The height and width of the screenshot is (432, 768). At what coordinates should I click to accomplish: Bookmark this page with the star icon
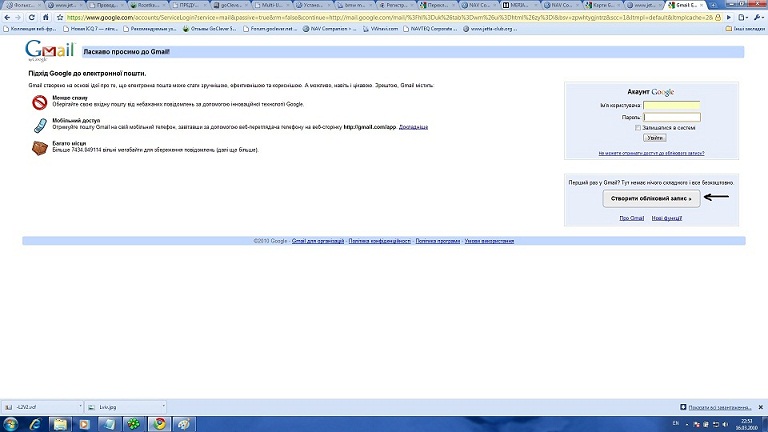pos(60,17)
